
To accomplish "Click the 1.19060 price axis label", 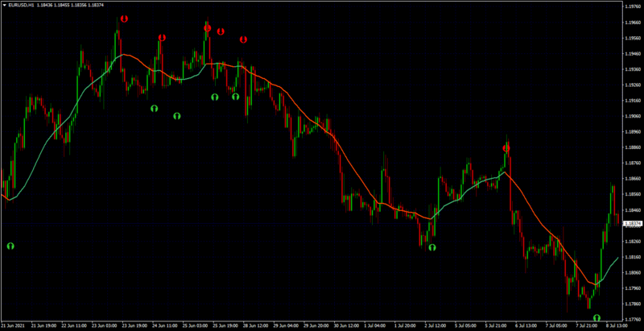I will point(633,116).
